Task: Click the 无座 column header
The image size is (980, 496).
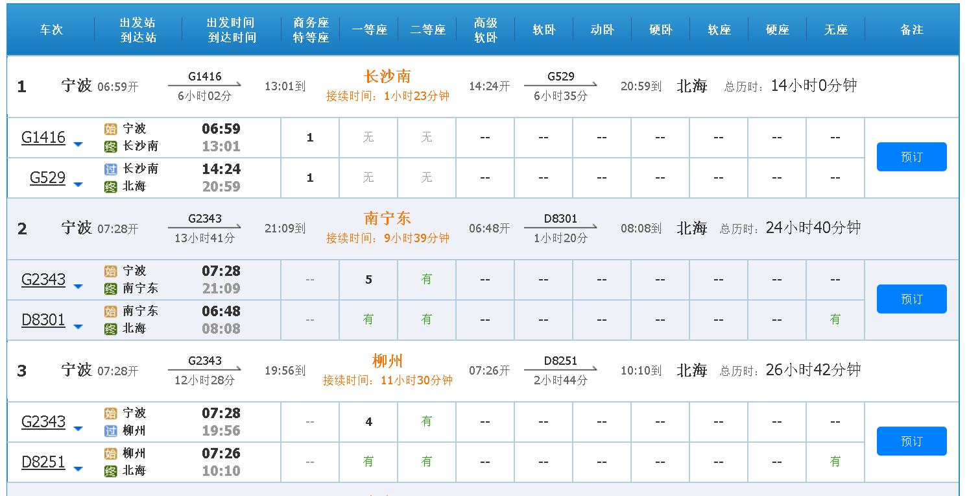Action: [835, 30]
